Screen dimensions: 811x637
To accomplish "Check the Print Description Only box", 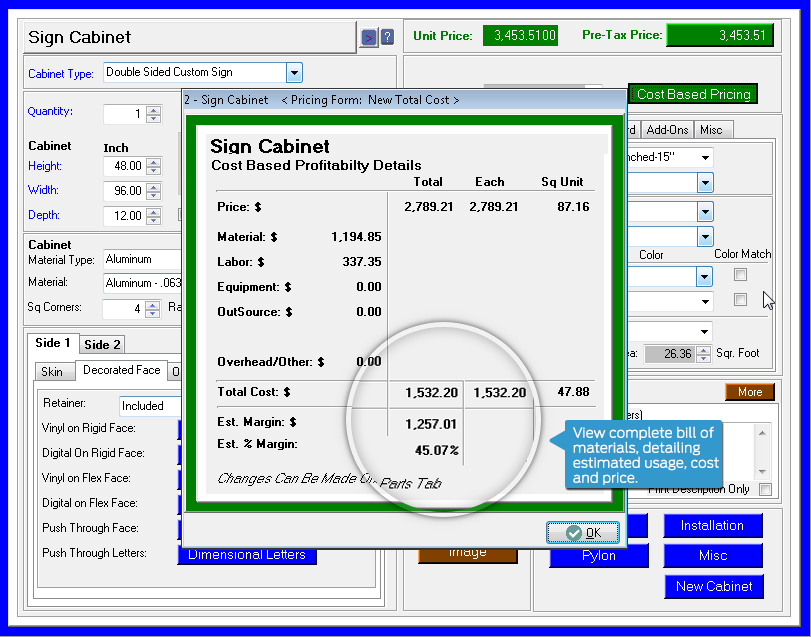I will click(x=765, y=489).
